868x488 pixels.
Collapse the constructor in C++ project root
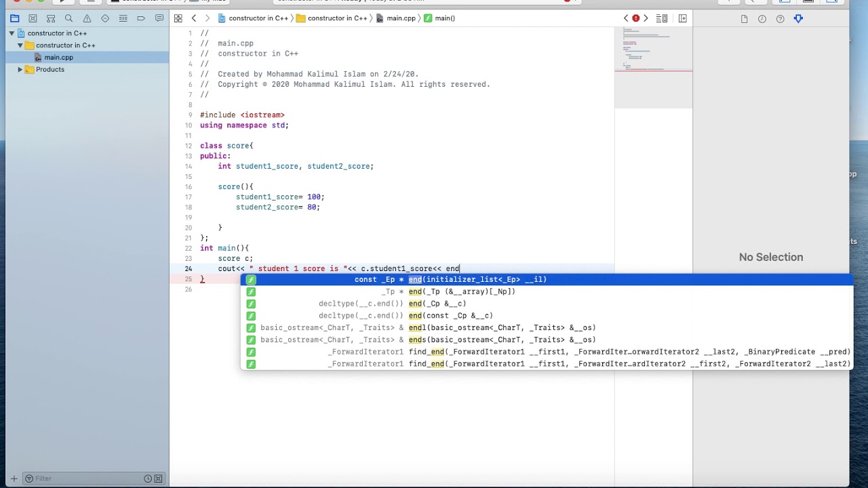[12, 33]
